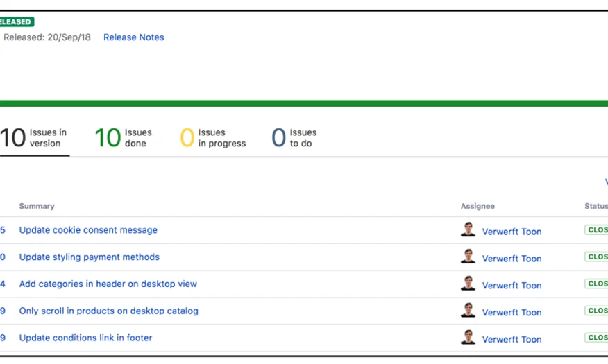Open Add categories in header on desktop view
This screenshot has height=364, width=608.
(x=108, y=284)
